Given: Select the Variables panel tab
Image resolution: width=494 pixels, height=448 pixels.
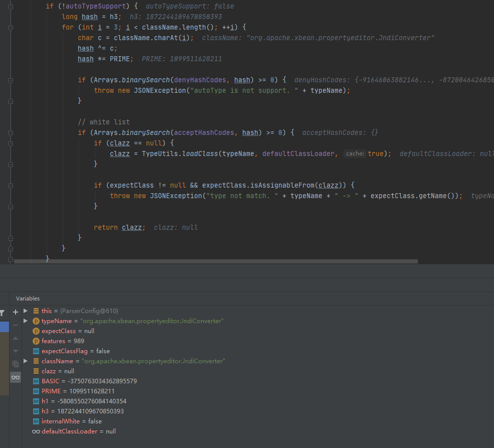Looking at the screenshot, I should tap(28, 298).
